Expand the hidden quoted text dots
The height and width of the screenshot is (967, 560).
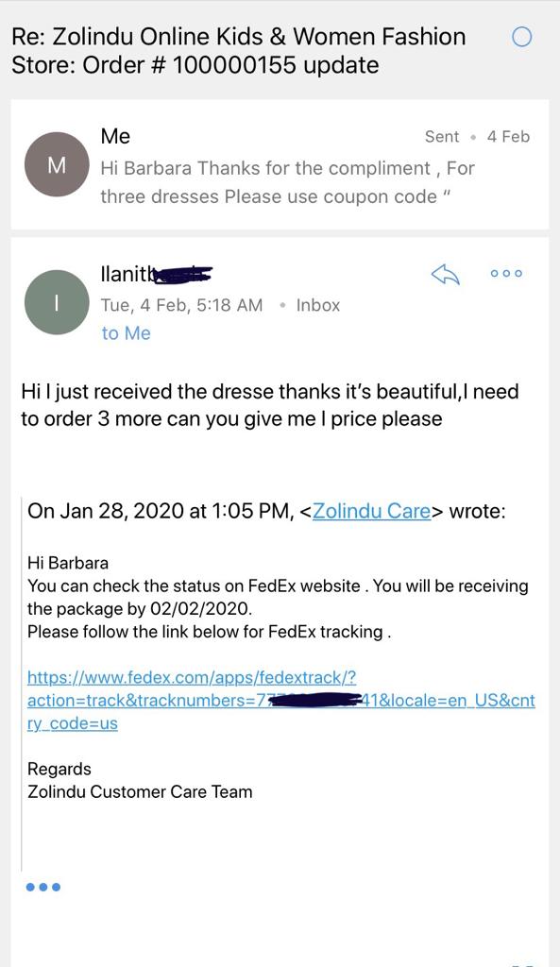pos(43,887)
